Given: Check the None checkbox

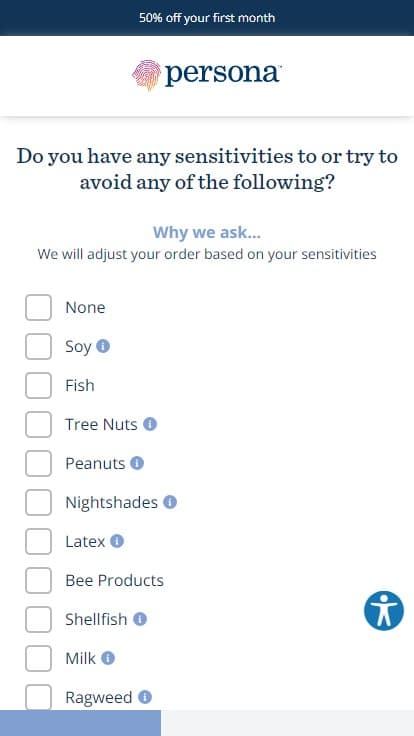Looking at the screenshot, I should point(38,307).
